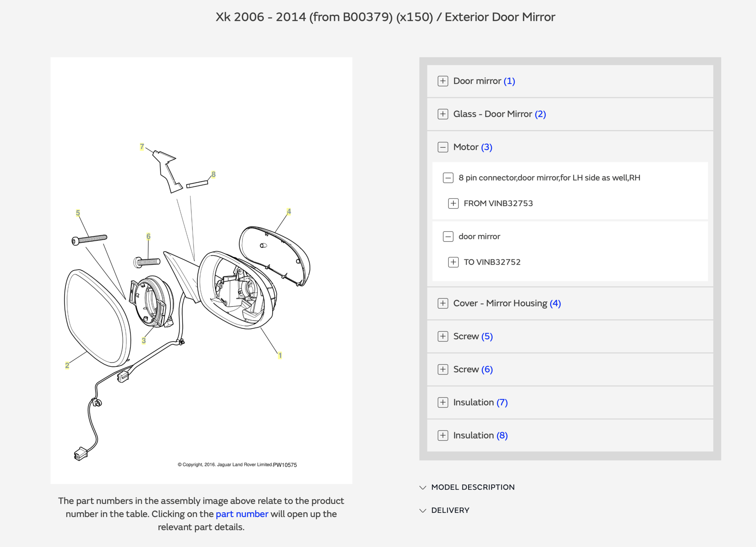Image resolution: width=756 pixels, height=547 pixels.
Task: Expand the Screw (5) plus icon
Action: click(x=443, y=336)
